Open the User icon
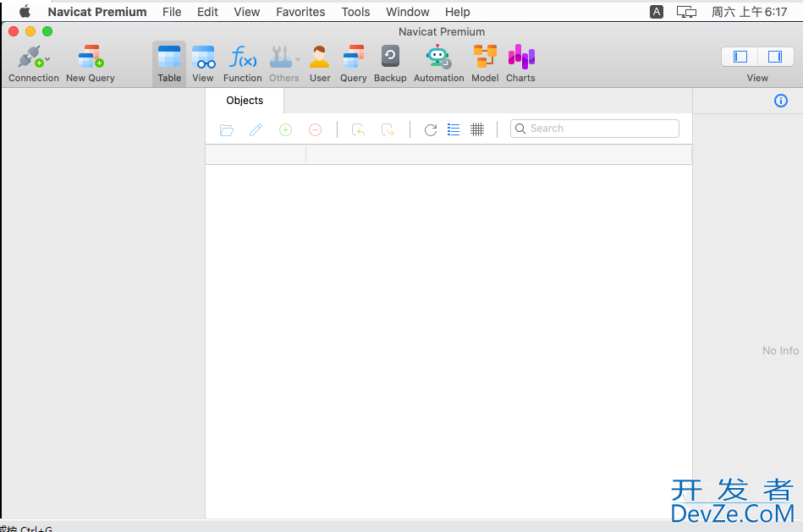This screenshot has height=532, width=803. pyautogui.click(x=320, y=57)
